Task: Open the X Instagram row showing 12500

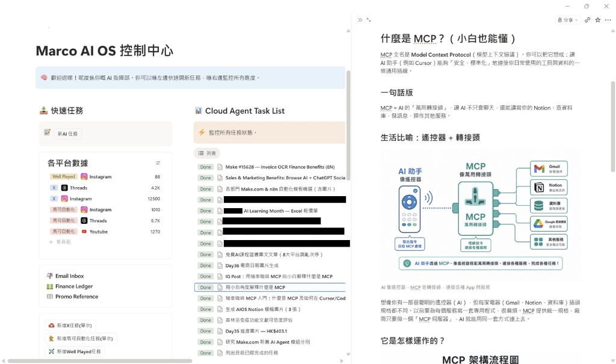Action: pos(105,199)
